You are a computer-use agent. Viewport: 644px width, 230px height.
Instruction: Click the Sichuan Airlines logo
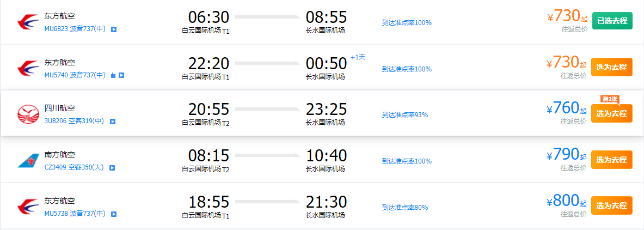click(28, 114)
